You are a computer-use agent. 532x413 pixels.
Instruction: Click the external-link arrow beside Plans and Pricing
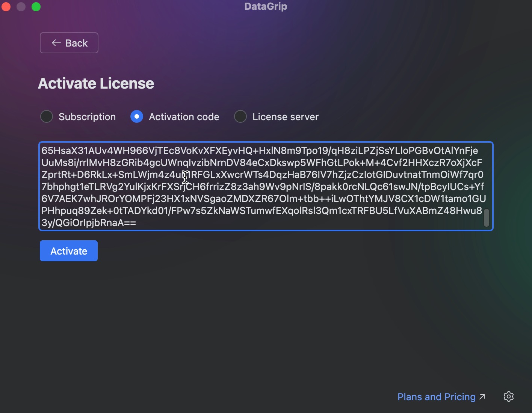[x=482, y=397]
